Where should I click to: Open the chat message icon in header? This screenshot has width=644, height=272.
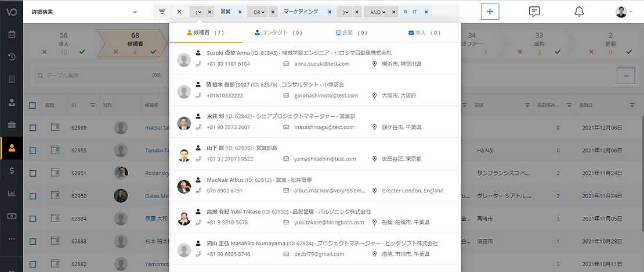(x=534, y=12)
